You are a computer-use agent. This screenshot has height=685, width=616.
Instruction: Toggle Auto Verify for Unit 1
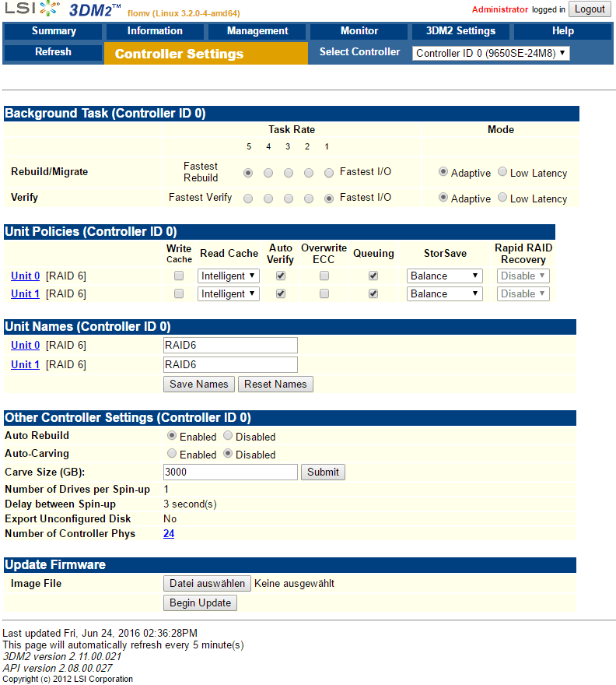click(281, 293)
